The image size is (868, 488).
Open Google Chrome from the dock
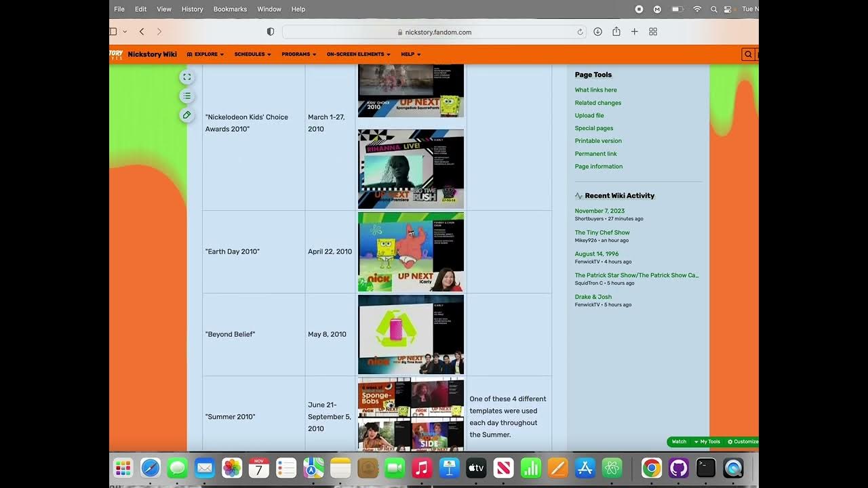(652, 468)
